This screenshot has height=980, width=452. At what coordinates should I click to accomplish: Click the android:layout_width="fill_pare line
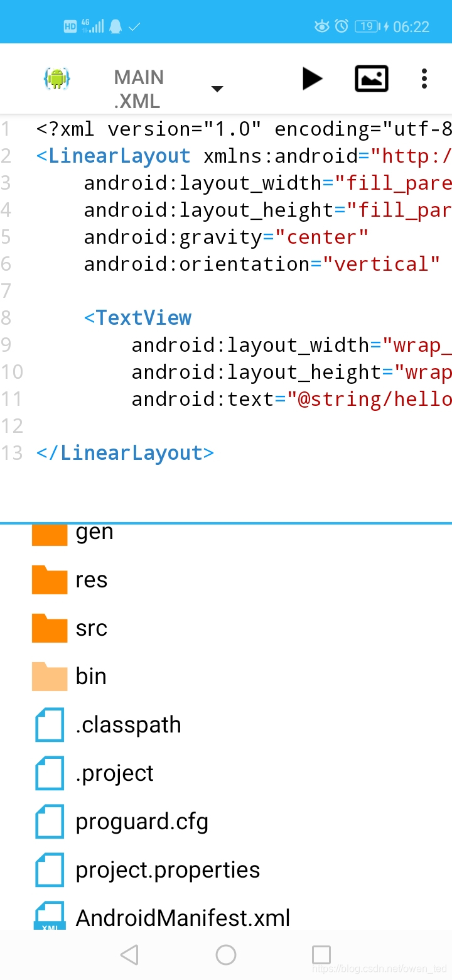(268, 183)
